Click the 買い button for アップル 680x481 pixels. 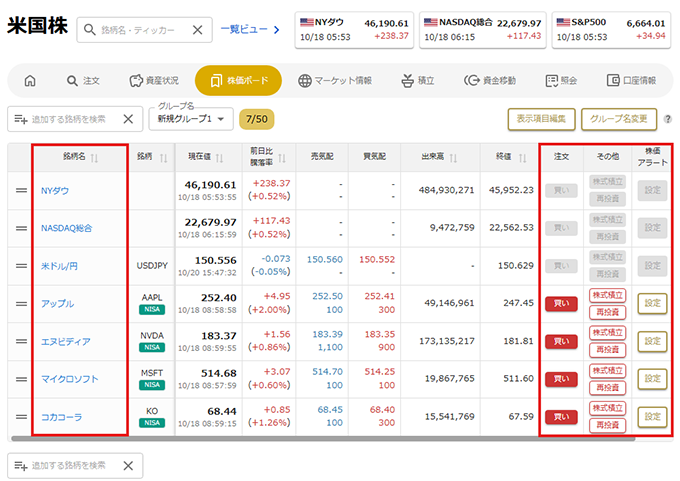pos(561,304)
